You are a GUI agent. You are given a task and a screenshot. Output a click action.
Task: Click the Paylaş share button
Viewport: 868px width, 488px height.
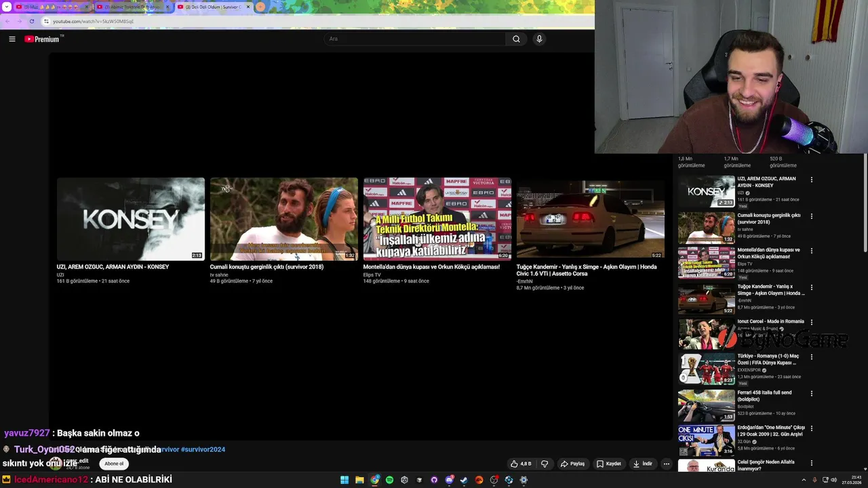click(x=572, y=464)
